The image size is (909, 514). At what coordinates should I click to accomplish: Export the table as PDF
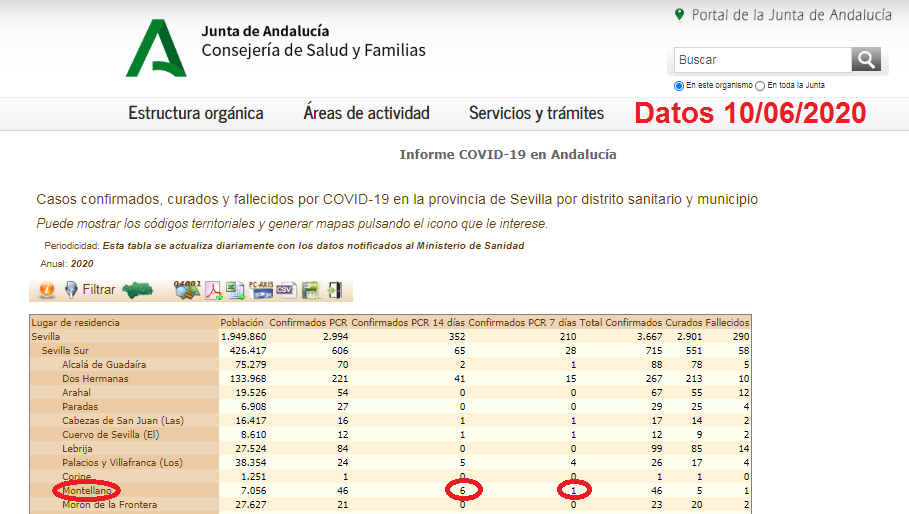point(214,290)
